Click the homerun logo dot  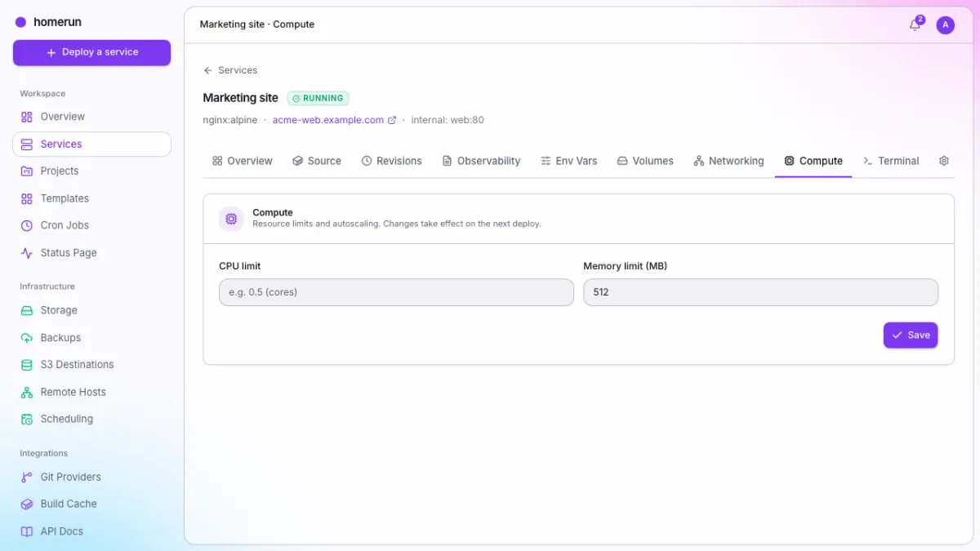(x=21, y=22)
